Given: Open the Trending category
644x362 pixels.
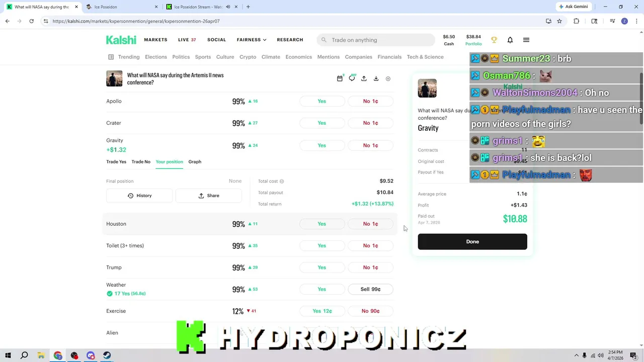Looking at the screenshot, I should tap(129, 57).
